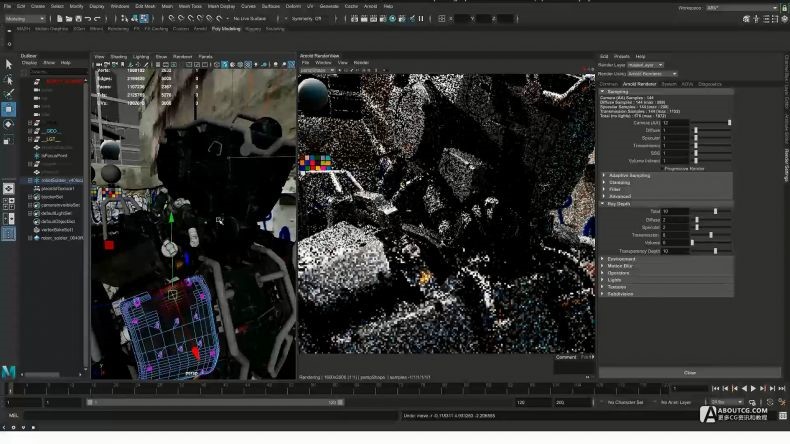790x444 pixels.
Task: Pick the Scale tool in toolbox
Action: click(x=9, y=140)
